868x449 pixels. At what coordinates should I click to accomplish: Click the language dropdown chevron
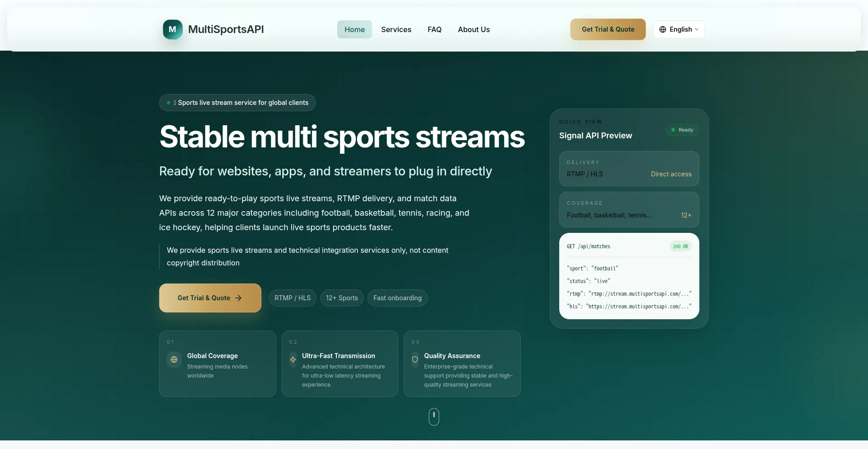tap(697, 29)
